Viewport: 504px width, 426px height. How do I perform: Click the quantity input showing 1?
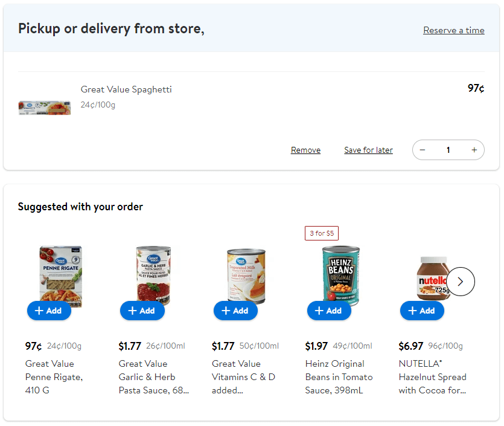pyautogui.click(x=448, y=150)
